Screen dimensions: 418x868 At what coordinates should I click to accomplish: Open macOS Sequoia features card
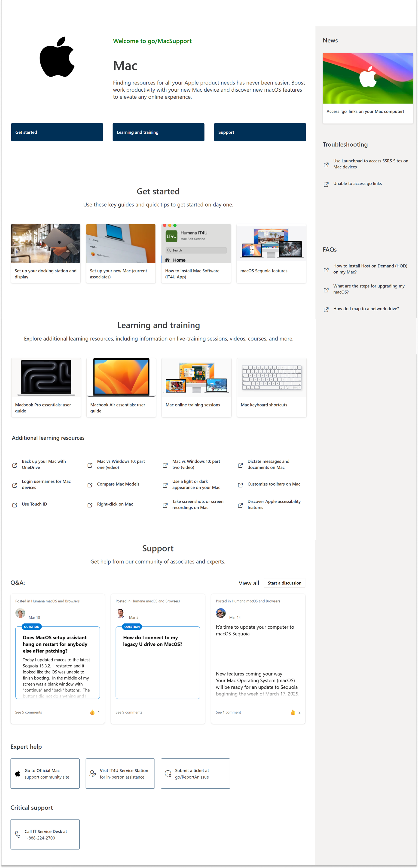(x=271, y=253)
